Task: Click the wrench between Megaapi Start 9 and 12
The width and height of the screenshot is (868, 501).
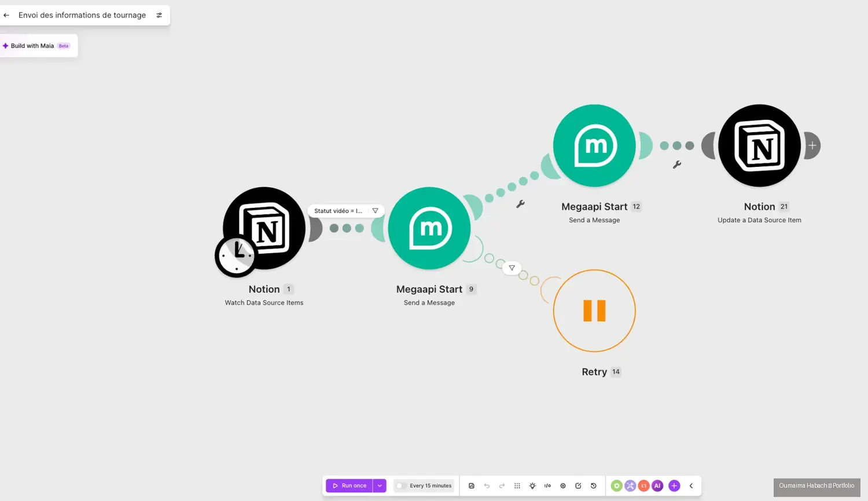Action: [x=520, y=204]
